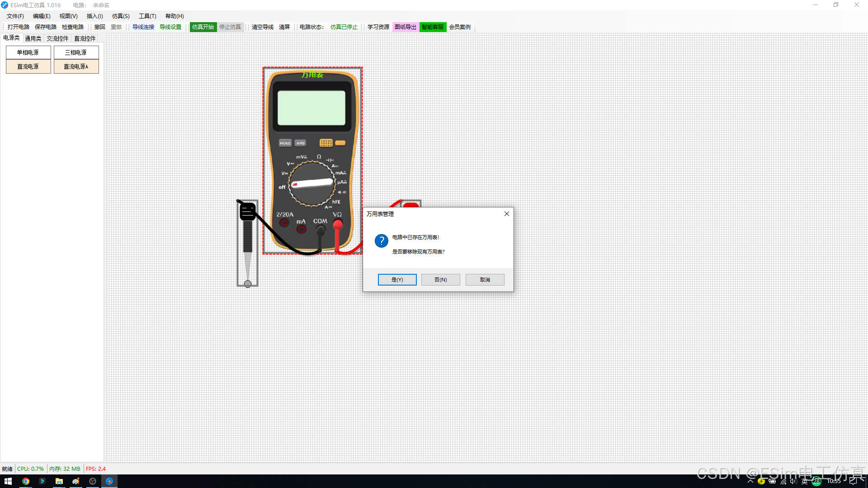Image resolution: width=868 pixels, height=488 pixels.
Task: Click the multimeter LCD display
Action: tap(311, 108)
